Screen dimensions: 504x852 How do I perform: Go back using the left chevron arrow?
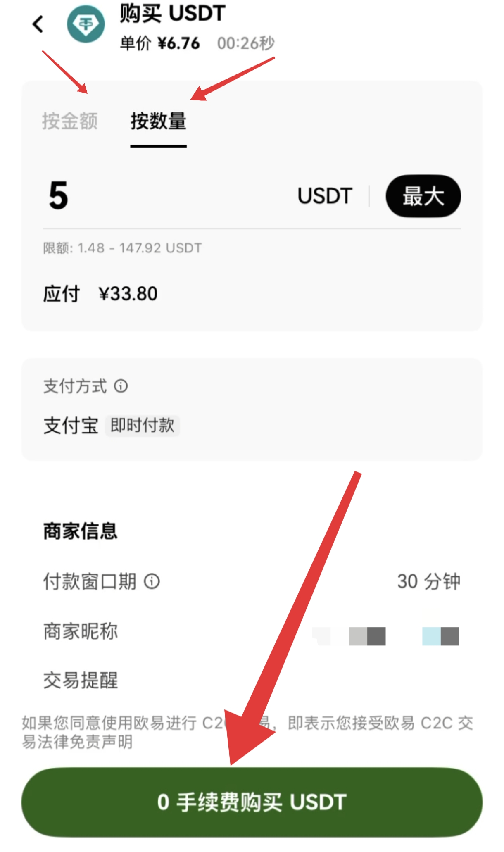click(x=38, y=24)
